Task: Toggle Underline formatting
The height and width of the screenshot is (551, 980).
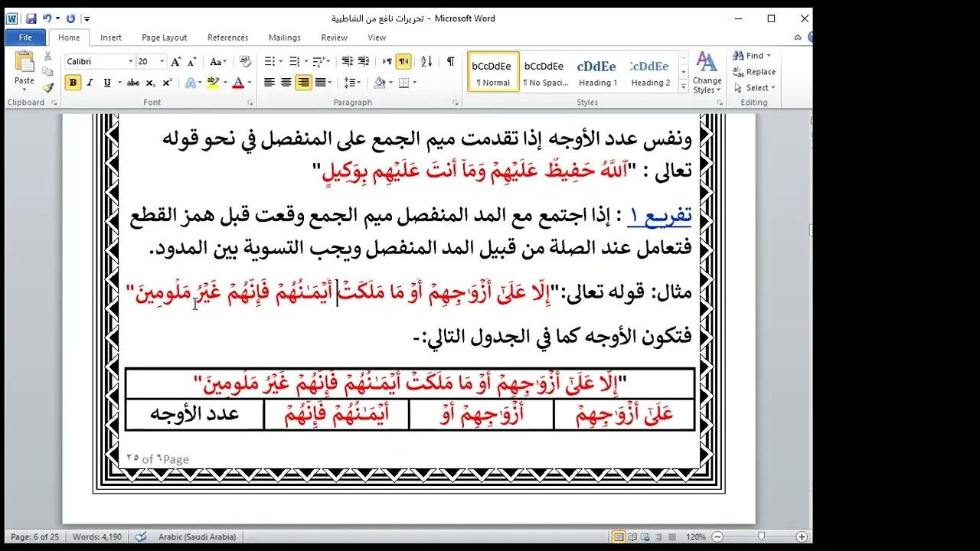Action: 106,83
